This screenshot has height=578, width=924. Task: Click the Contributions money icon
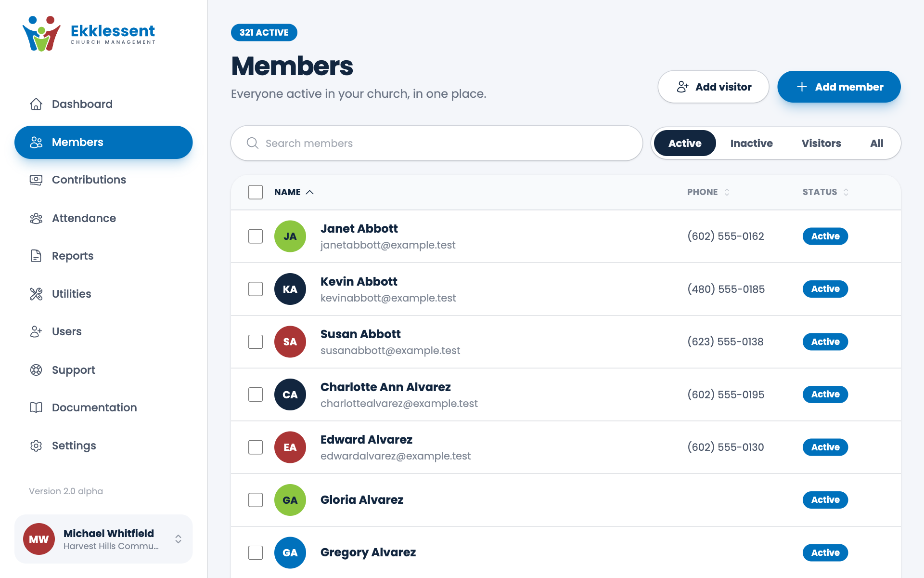[36, 180]
